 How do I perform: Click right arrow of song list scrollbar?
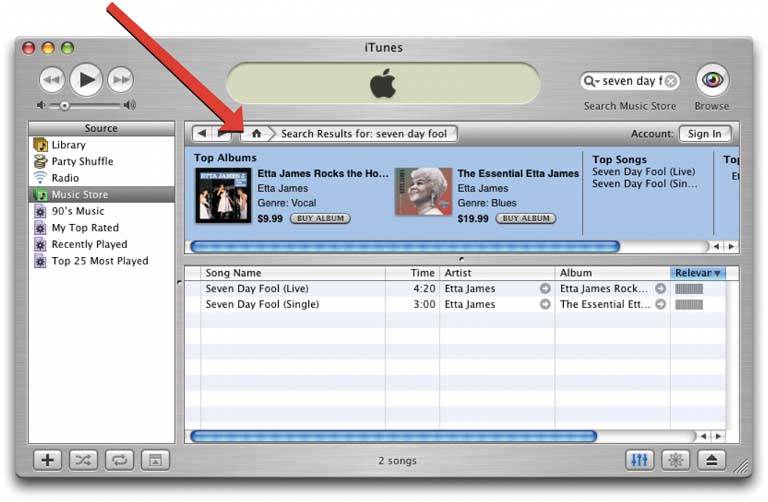pos(719,436)
